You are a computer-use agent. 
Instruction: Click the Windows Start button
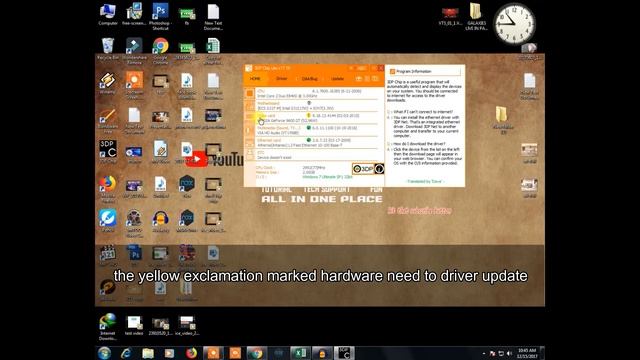(104, 353)
